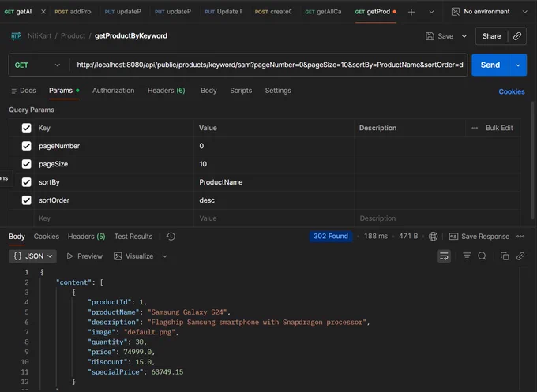Open the Docs tab
Image resolution: width=537 pixels, height=392 pixels.
click(x=24, y=91)
